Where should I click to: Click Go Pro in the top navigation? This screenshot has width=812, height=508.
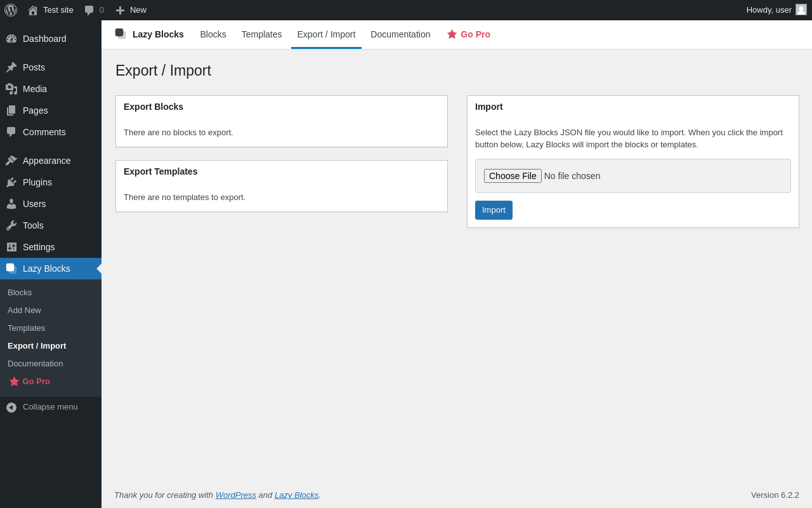click(469, 34)
